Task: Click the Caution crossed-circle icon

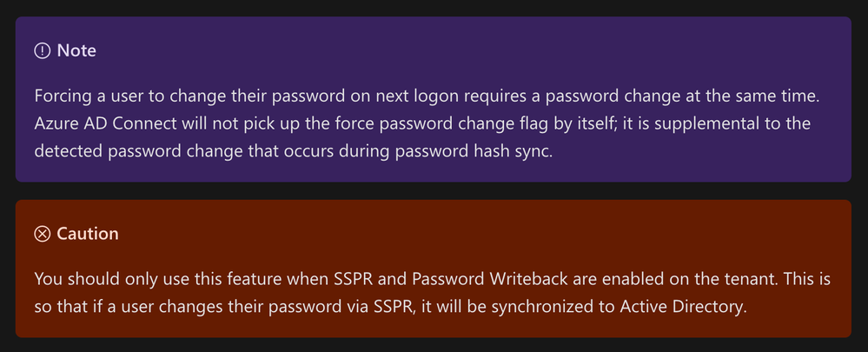Action: (43, 235)
